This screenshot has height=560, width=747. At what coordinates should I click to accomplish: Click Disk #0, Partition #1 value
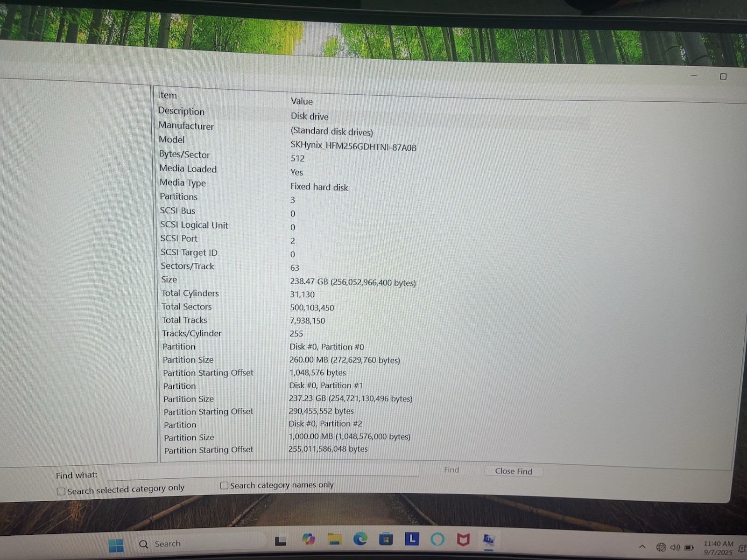(326, 385)
